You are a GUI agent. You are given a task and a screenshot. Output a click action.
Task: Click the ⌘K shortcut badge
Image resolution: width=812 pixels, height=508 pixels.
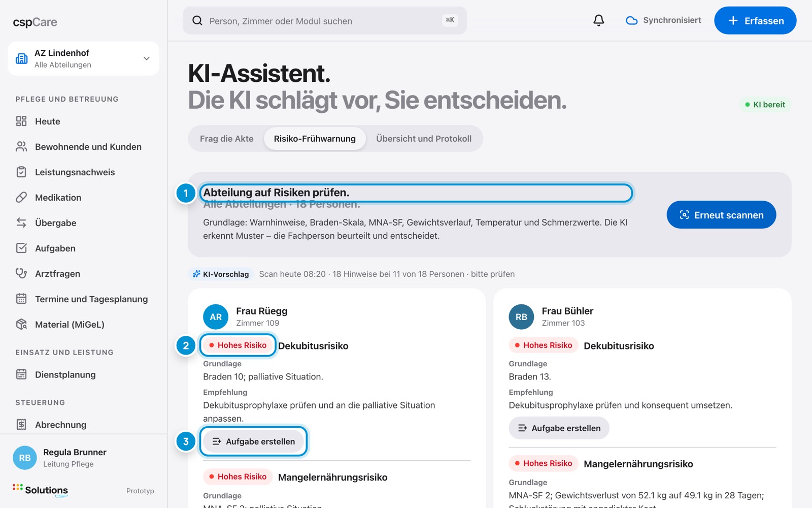click(x=450, y=20)
